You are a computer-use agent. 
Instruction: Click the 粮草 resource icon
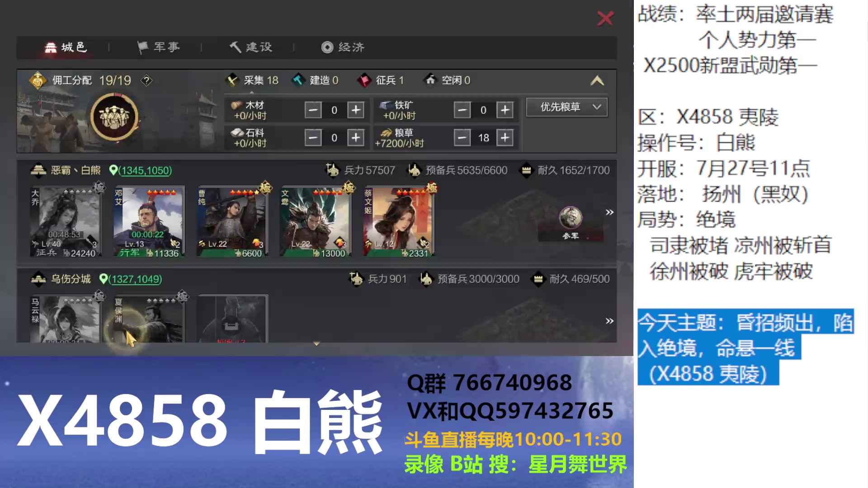pyautogui.click(x=386, y=133)
